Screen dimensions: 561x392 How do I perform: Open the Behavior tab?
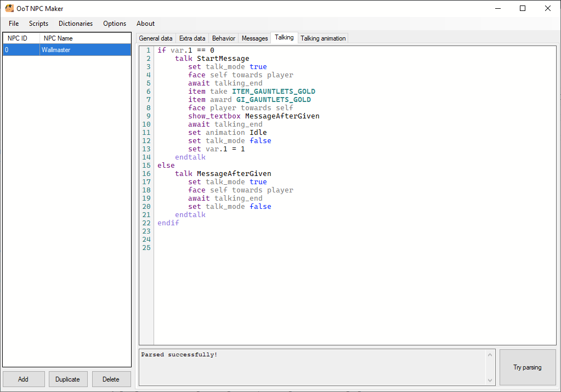point(223,38)
